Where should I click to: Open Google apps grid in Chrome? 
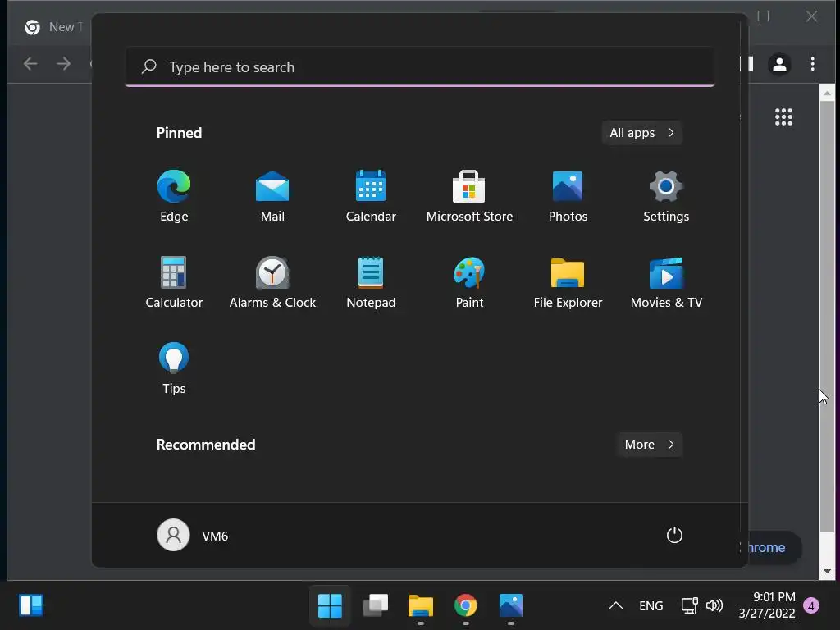[x=783, y=116]
